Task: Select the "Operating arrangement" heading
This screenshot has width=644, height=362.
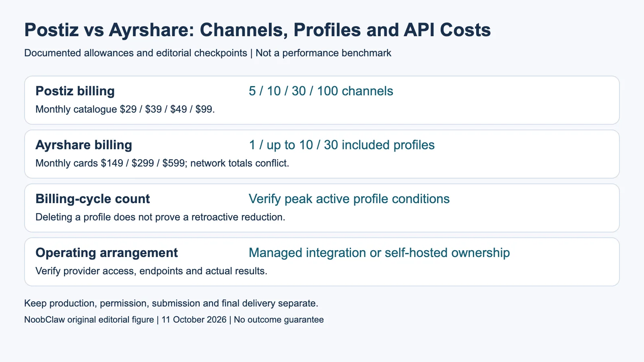Action: tap(107, 253)
